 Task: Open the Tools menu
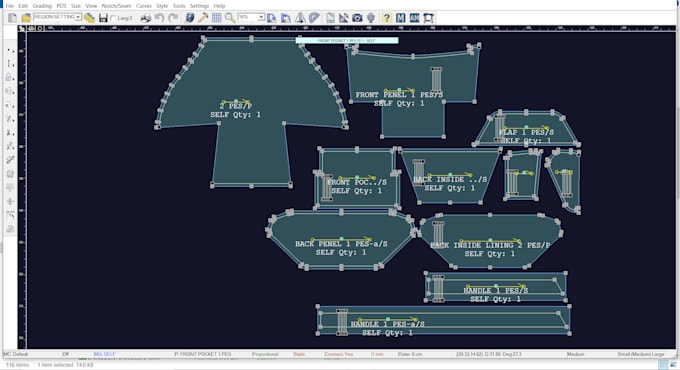click(x=179, y=6)
